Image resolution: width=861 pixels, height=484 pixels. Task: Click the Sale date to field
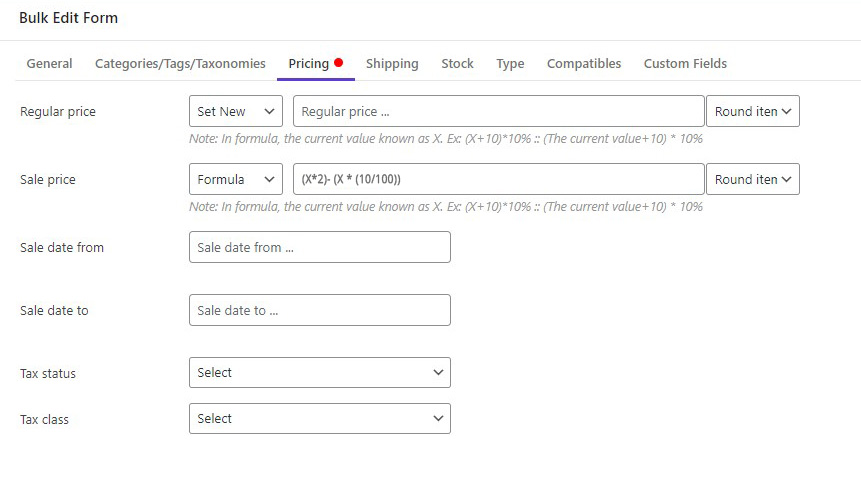click(320, 310)
